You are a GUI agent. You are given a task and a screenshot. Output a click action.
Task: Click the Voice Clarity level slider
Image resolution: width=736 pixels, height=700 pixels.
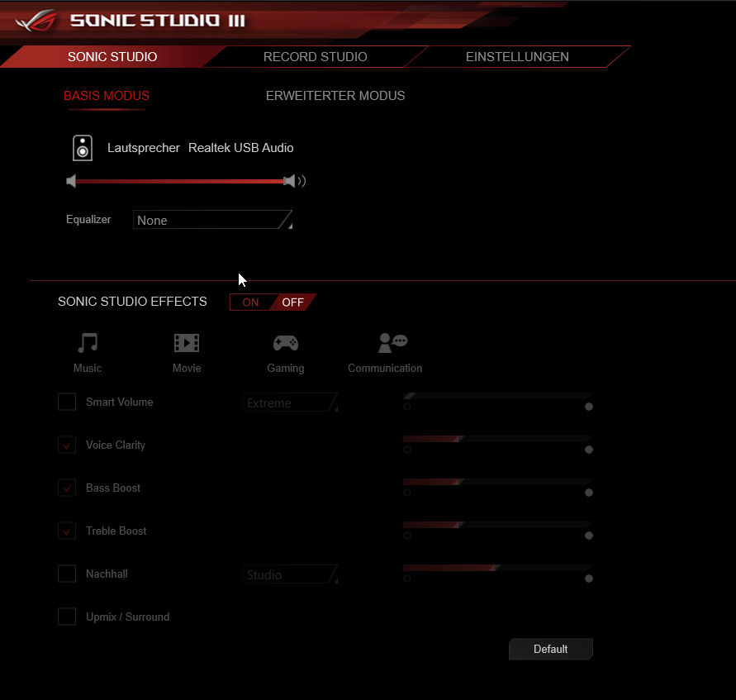click(x=497, y=439)
